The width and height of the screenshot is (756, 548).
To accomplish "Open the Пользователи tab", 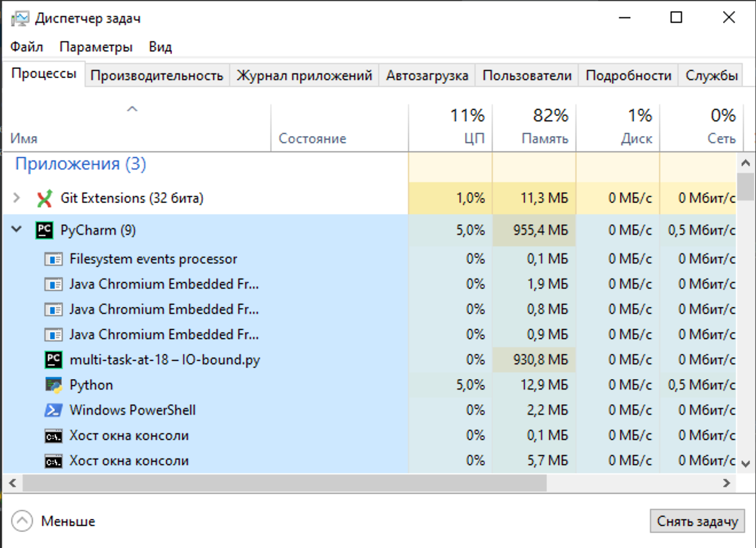I will tap(527, 75).
